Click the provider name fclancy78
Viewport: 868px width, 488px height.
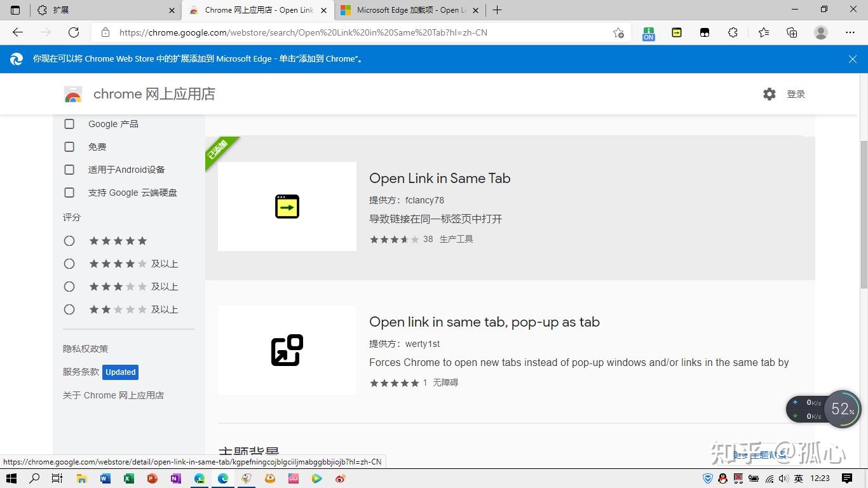tap(424, 200)
